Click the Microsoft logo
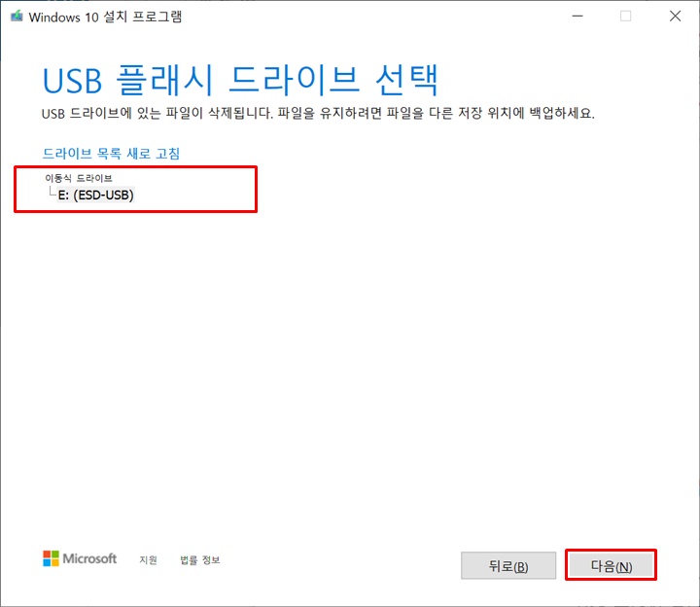700x607 pixels. coord(80,558)
